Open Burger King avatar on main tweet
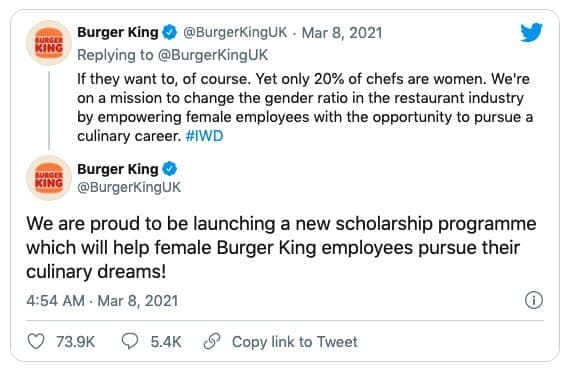570x369 pixels. (x=49, y=178)
